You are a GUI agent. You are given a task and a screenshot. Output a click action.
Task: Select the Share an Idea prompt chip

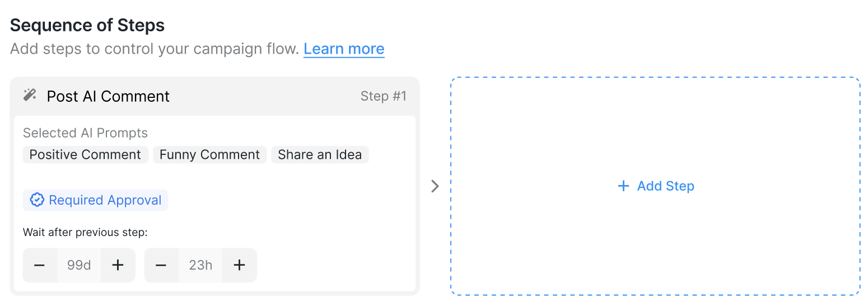pyautogui.click(x=320, y=155)
